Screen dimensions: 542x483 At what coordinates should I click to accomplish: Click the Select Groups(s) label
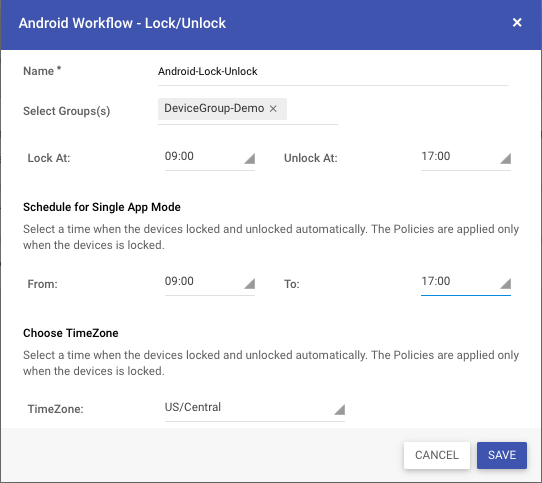(67, 111)
